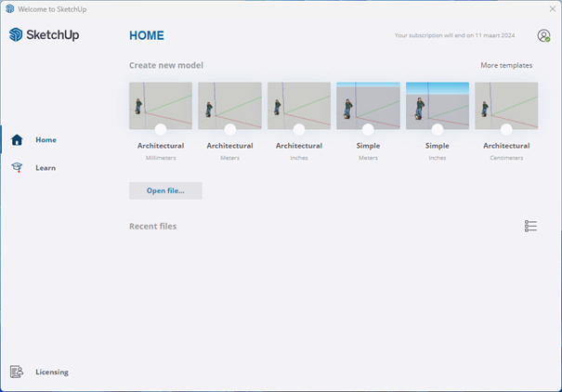This screenshot has width=562, height=392.
Task: Choose the Architectural Inches template
Action: point(299,103)
